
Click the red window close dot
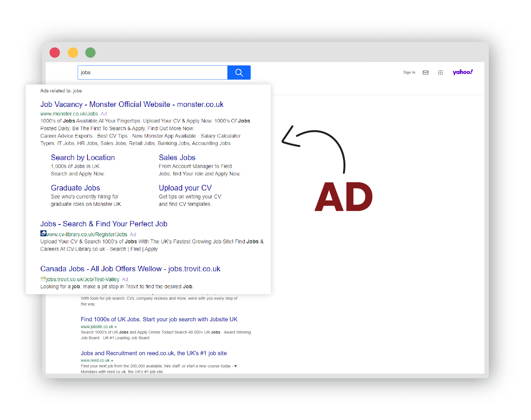[55, 53]
